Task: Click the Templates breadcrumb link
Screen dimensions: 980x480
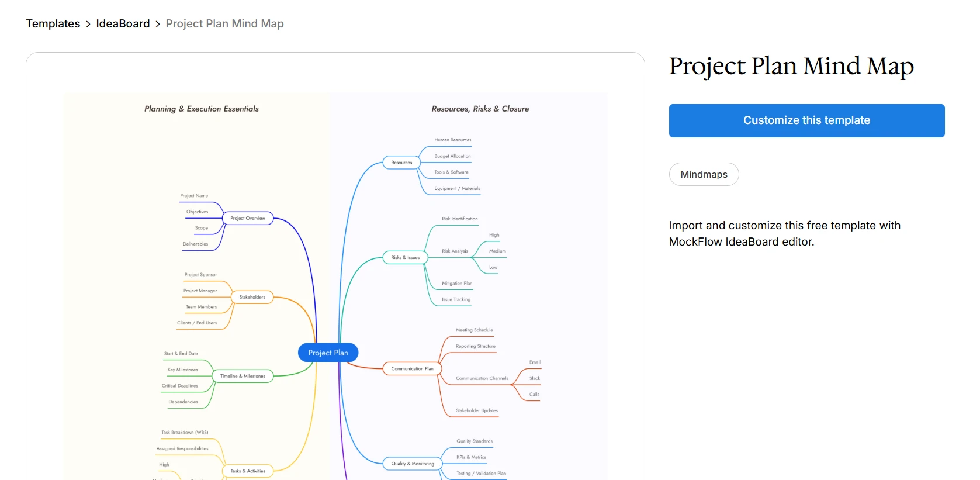Action: point(53,24)
